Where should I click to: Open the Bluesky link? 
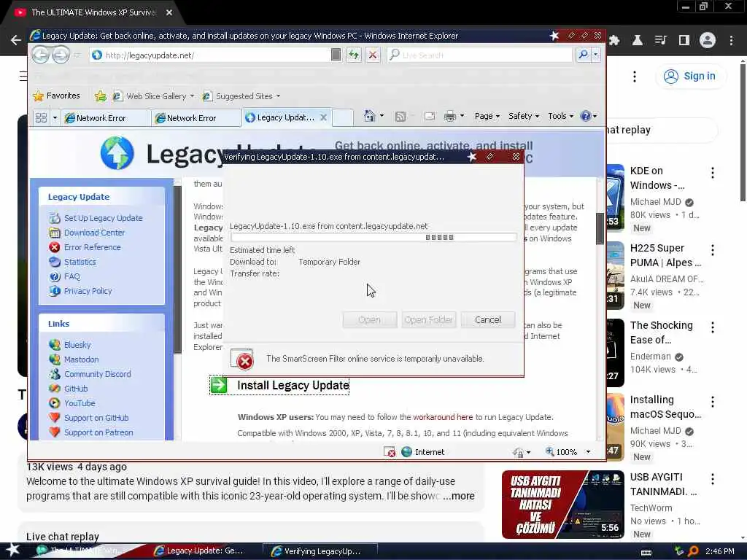pos(77,345)
